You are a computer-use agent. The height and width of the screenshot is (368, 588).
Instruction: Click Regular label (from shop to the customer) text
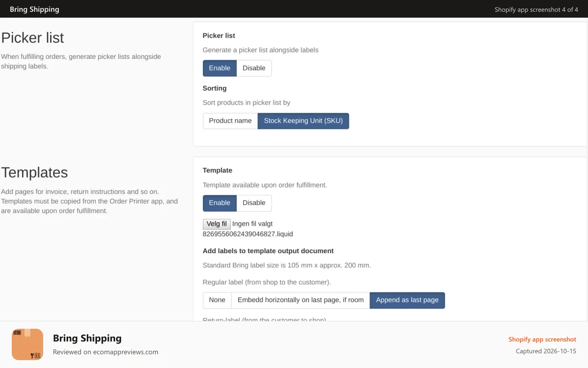pos(267,282)
